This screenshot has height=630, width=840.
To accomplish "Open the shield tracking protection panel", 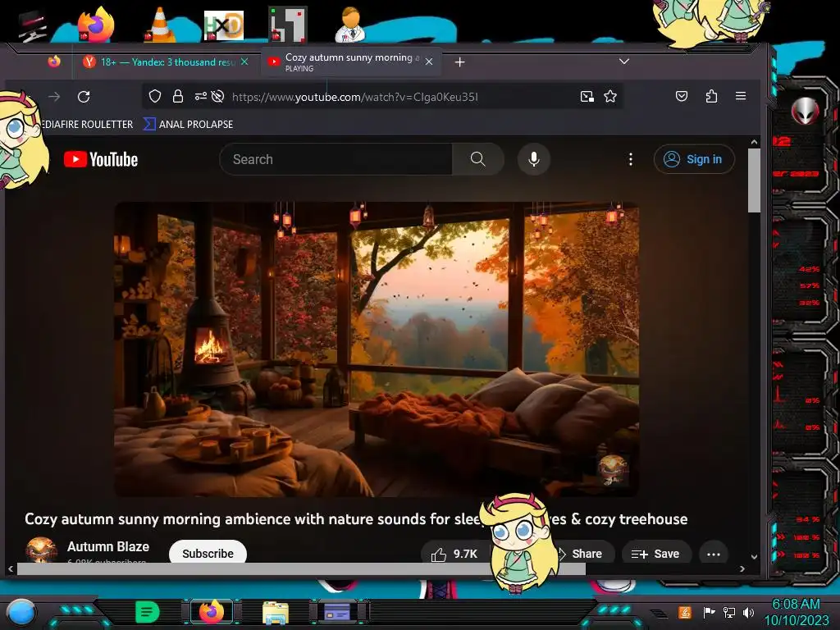I will pos(155,97).
